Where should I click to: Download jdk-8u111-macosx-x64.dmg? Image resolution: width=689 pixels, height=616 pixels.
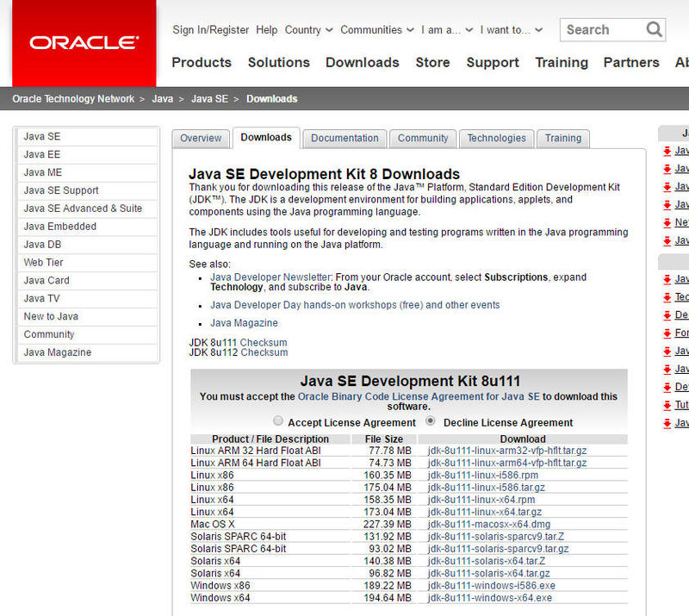[x=489, y=525]
